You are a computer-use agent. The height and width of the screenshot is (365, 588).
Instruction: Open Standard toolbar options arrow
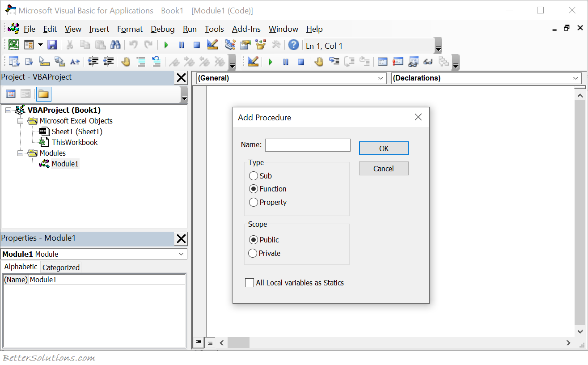tap(438, 46)
